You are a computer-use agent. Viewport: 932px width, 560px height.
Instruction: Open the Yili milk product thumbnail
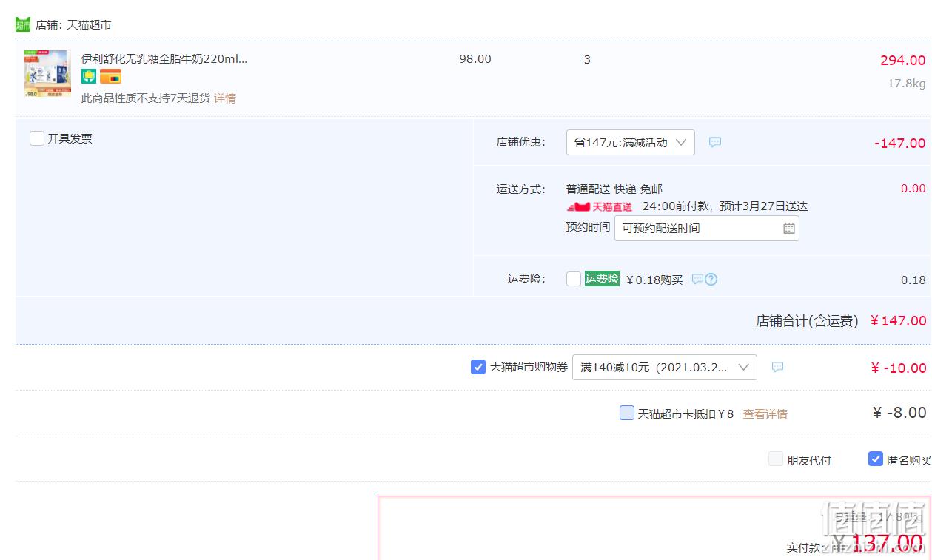pyautogui.click(x=47, y=73)
